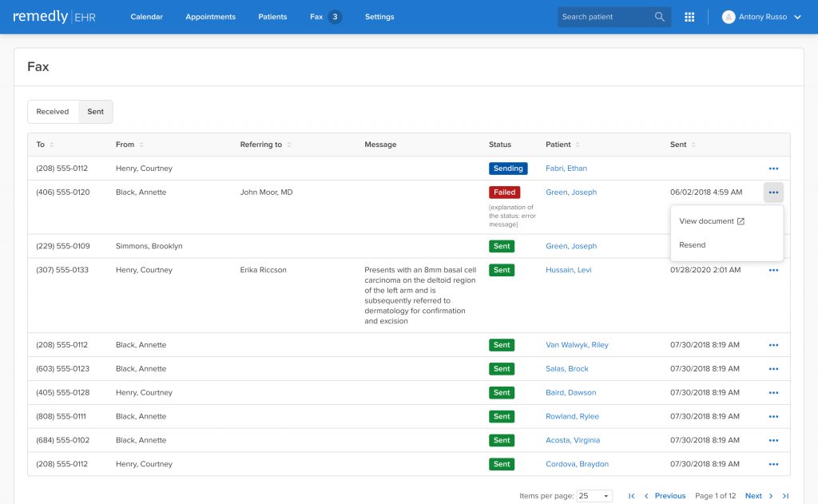The width and height of the screenshot is (818, 504).
Task: Open patient Green, Joseph in the Simmons, Brooklyn row
Action: point(571,246)
